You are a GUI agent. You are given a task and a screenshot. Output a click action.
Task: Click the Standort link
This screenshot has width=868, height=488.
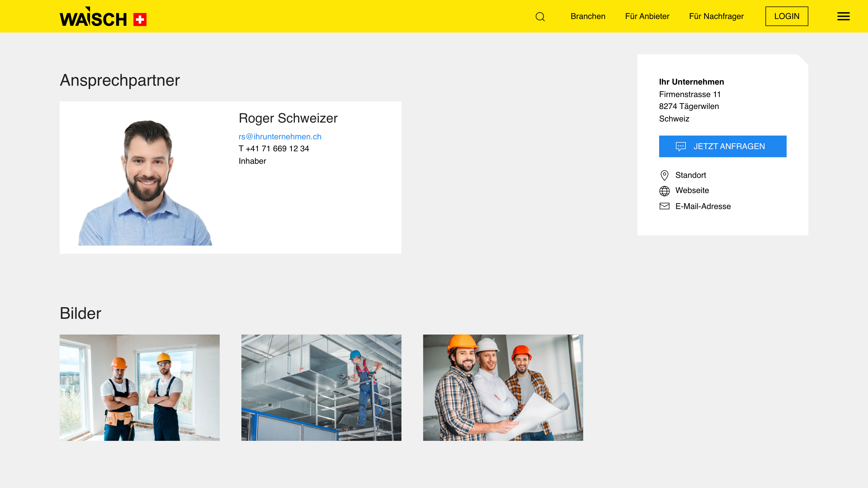[690, 175]
